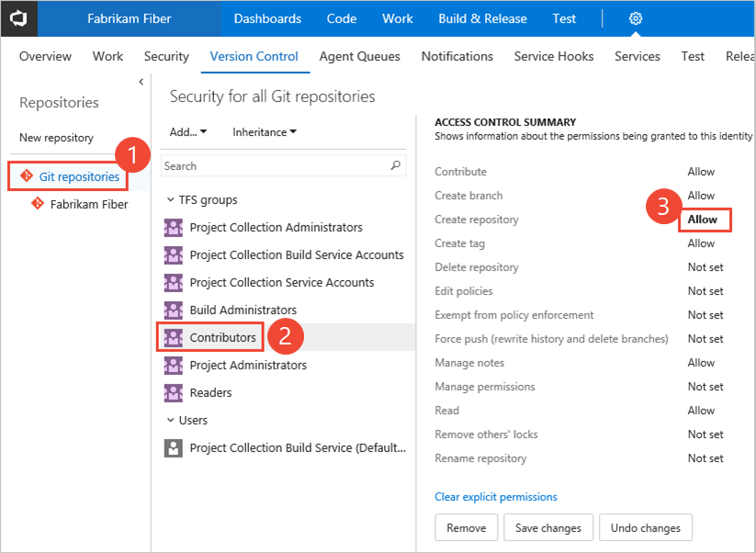This screenshot has width=756, height=553.
Task: Select the Build Administrators group icon
Action: pyautogui.click(x=174, y=310)
